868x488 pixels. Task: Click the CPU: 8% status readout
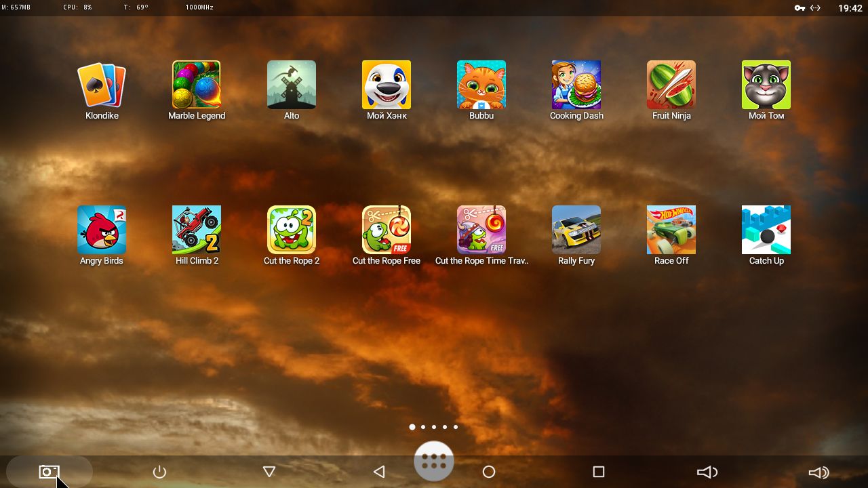pos(77,7)
